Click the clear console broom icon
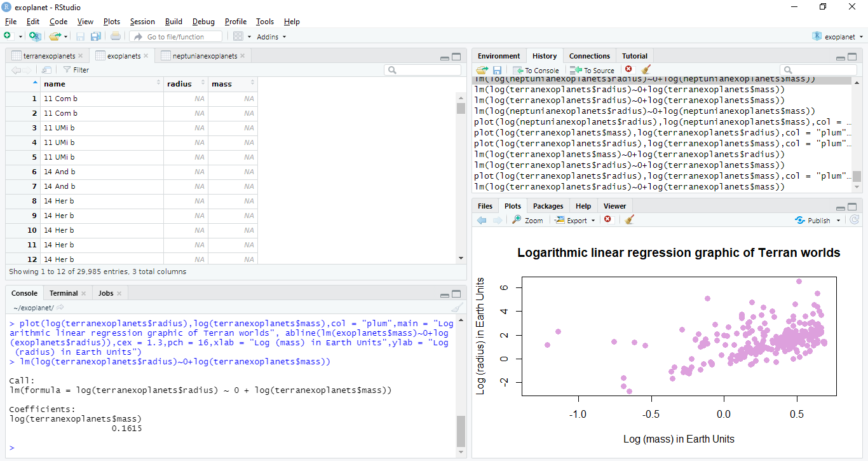Viewport: 868px width, 461px height. click(457, 308)
